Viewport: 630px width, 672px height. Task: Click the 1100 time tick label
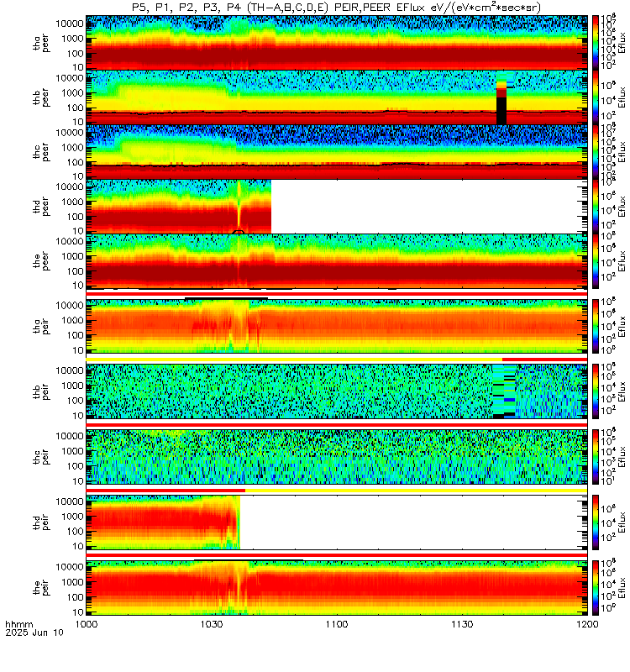[337, 624]
